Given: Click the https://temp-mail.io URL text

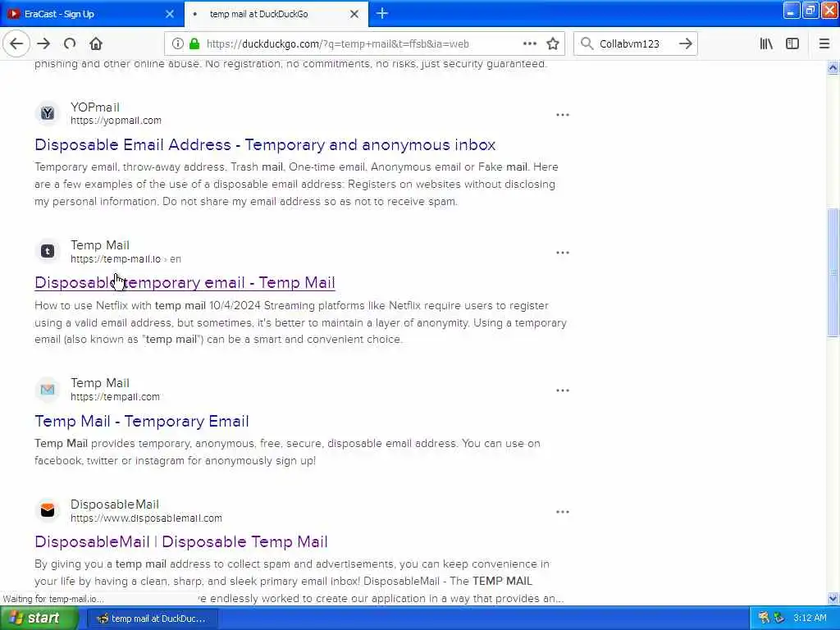Looking at the screenshot, I should (116, 258).
